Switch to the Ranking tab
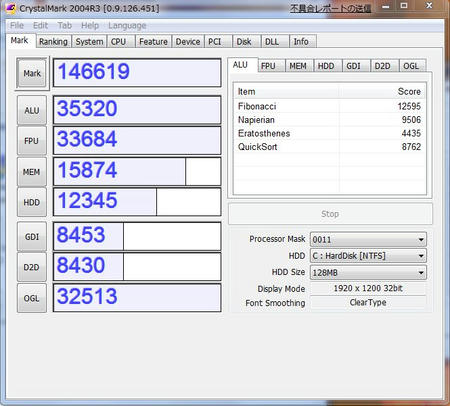Image resolution: width=450 pixels, height=406 pixels. pyautogui.click(x=53, y=42)
